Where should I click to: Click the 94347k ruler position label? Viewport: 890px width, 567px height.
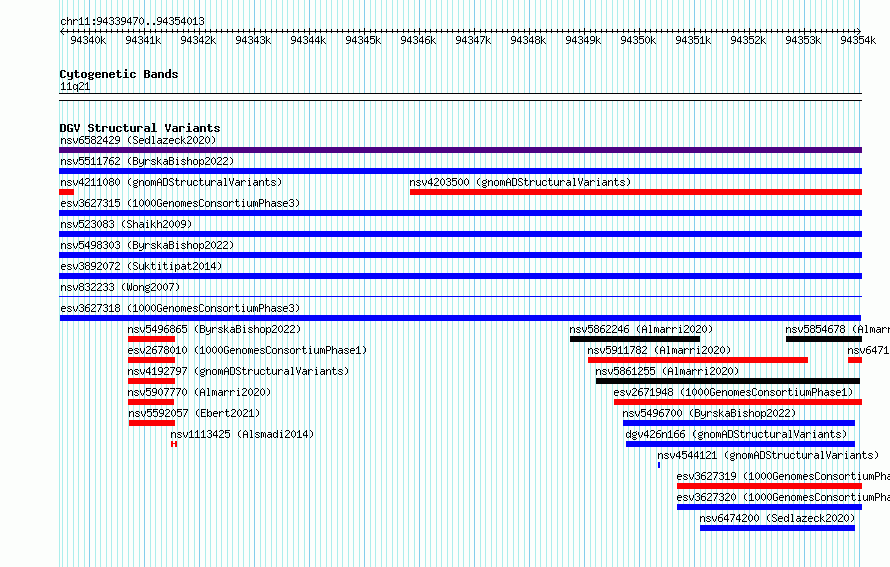(x=473, y=40)
